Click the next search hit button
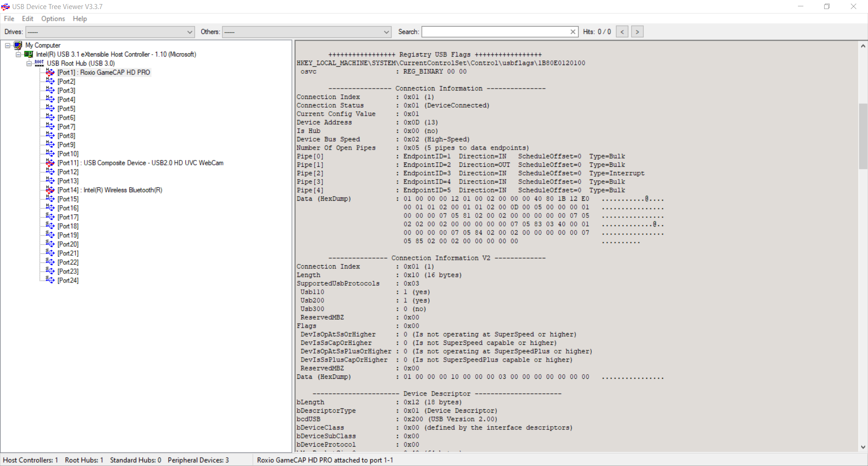Image resolution: width=868 pixels, height=466 pixels. tap(637, 32)
